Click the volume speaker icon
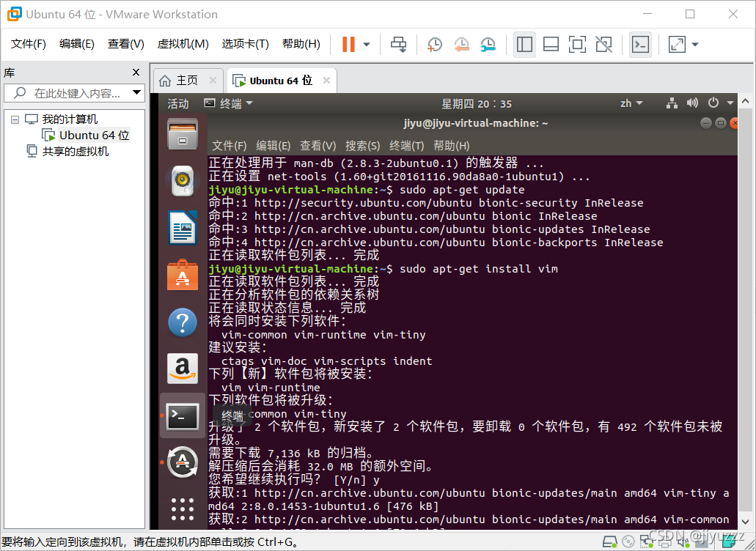The height and width of the screenshot is (551, 756). tap(692, 103)
